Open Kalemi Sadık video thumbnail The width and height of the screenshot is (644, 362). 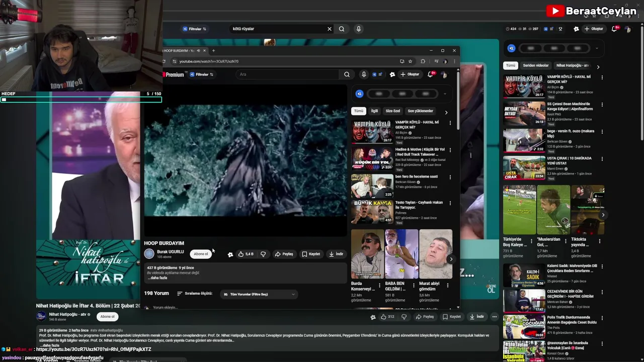click(524, 275)
